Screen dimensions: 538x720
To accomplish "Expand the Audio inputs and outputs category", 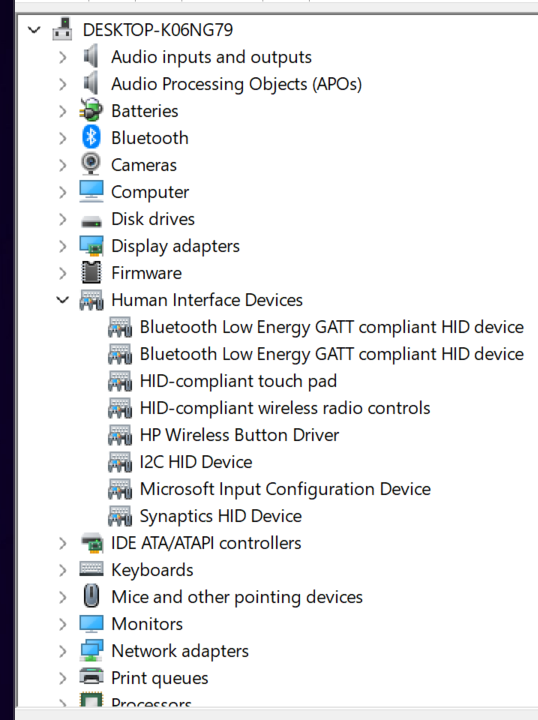I will pyautogui.click(x=62, y=57).
